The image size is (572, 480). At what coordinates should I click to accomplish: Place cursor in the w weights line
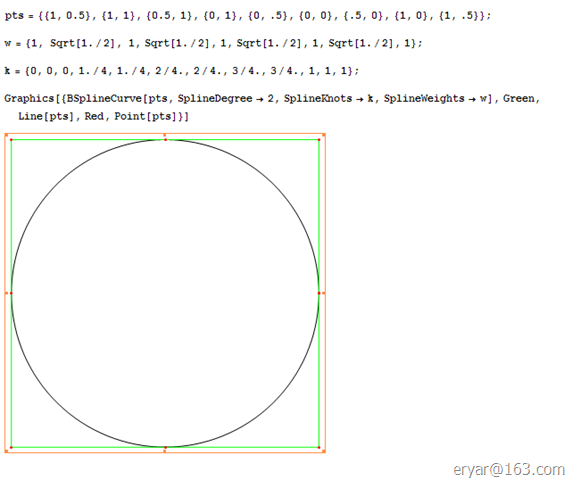(213, 43)
